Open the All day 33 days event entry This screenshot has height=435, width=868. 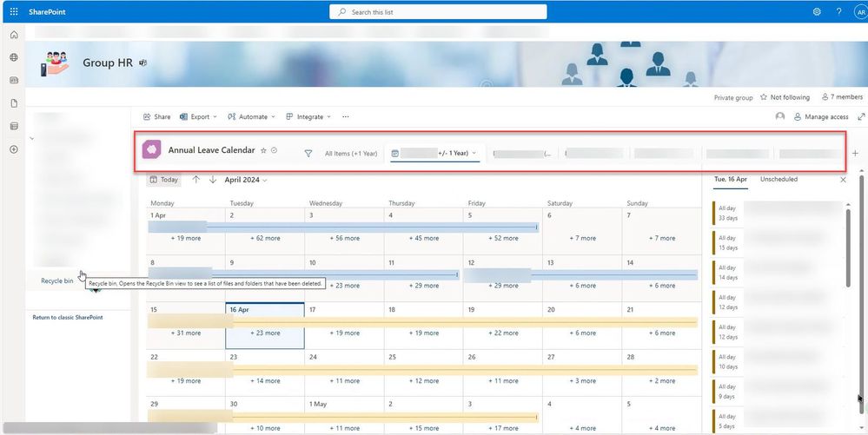[779, 213]
